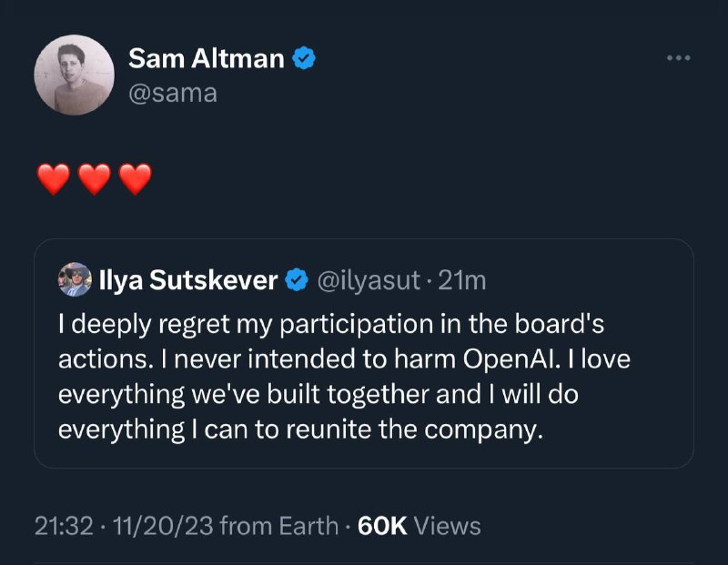
Task: Open the three-dot more options menu
Action: point(679,59)
